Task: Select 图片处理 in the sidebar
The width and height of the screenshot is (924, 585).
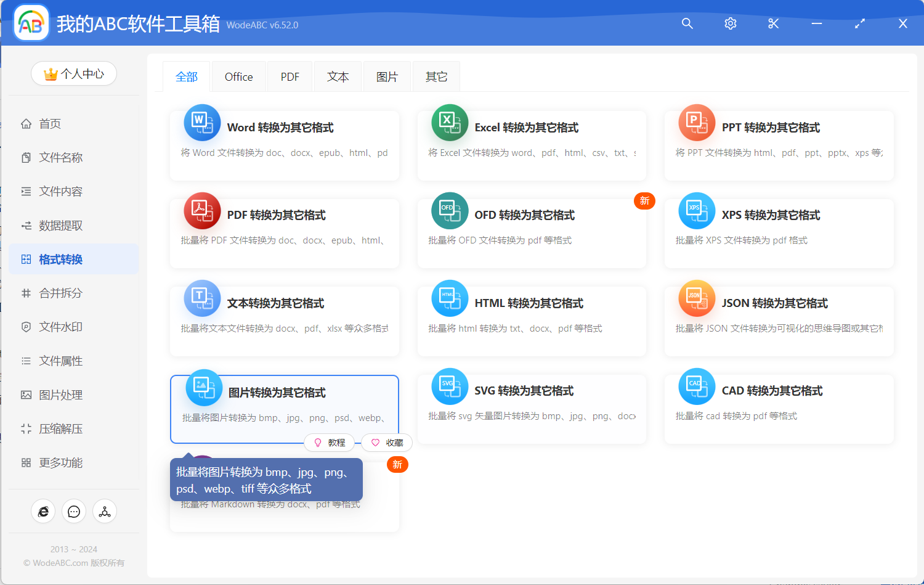Action: 60,395
